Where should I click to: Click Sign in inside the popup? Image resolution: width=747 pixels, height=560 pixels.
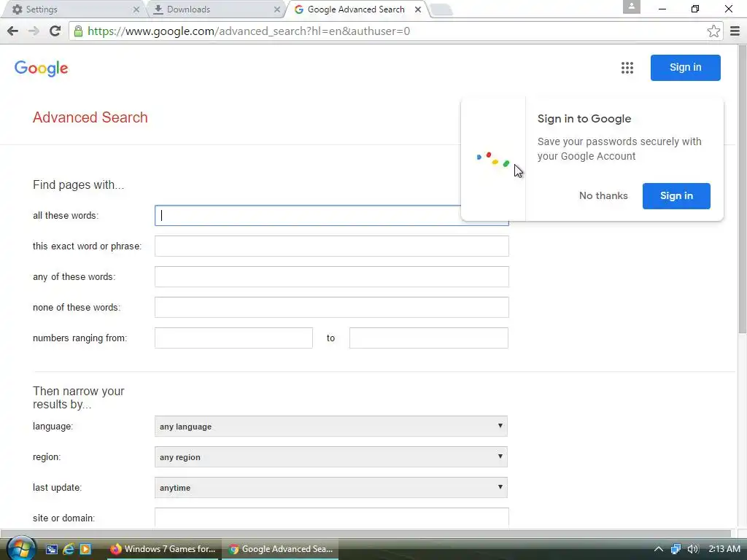pos(676,195)
